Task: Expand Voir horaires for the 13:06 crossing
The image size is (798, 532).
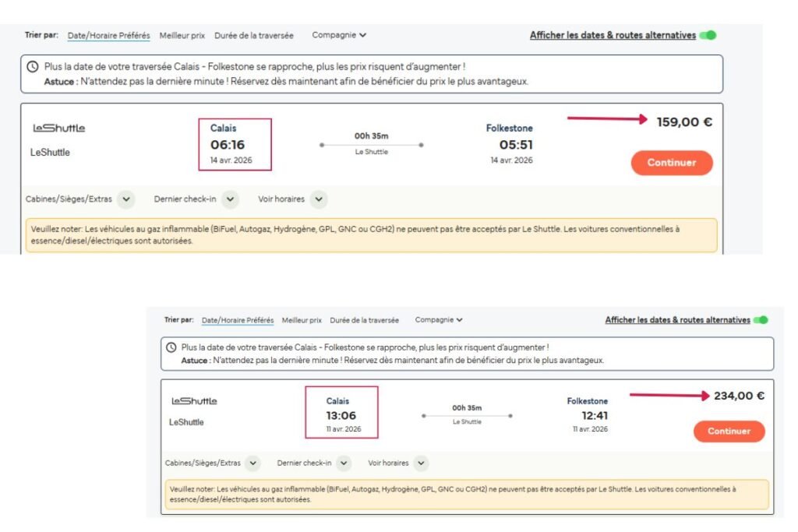Action: (421, 463)
